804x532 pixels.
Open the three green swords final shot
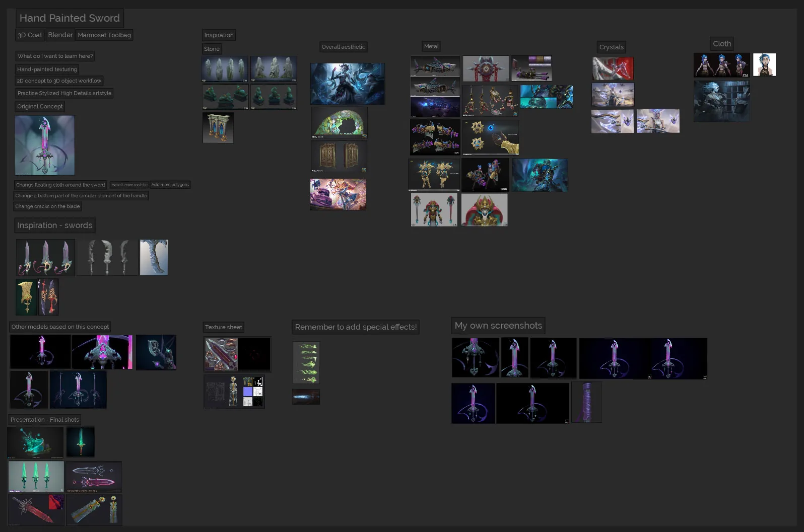pyautogui.click(x=36, y=476)
